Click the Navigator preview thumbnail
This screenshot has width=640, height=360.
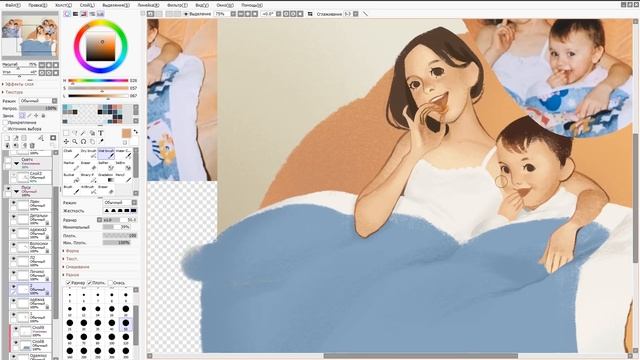click(x=29, y=36)
